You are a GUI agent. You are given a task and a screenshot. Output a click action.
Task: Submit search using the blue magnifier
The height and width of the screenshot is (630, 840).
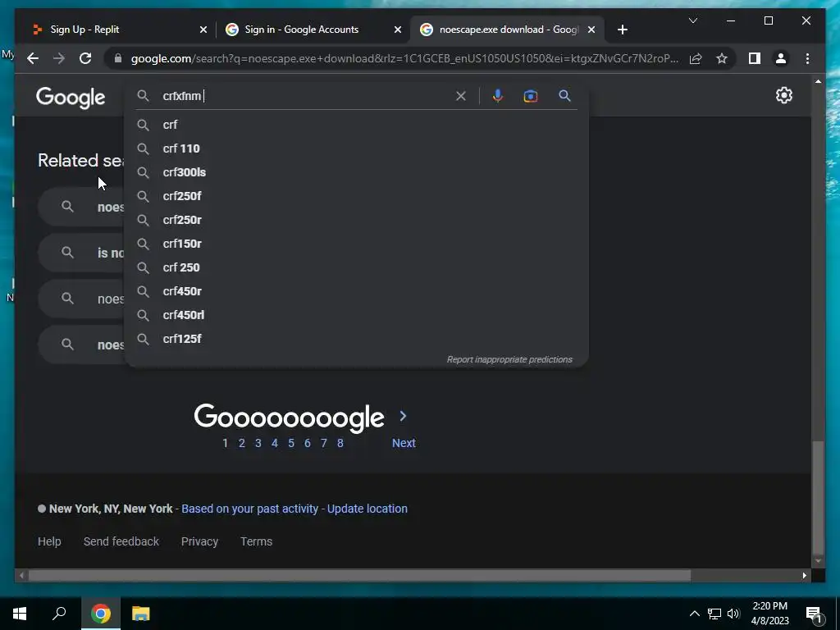click(564, 96)
